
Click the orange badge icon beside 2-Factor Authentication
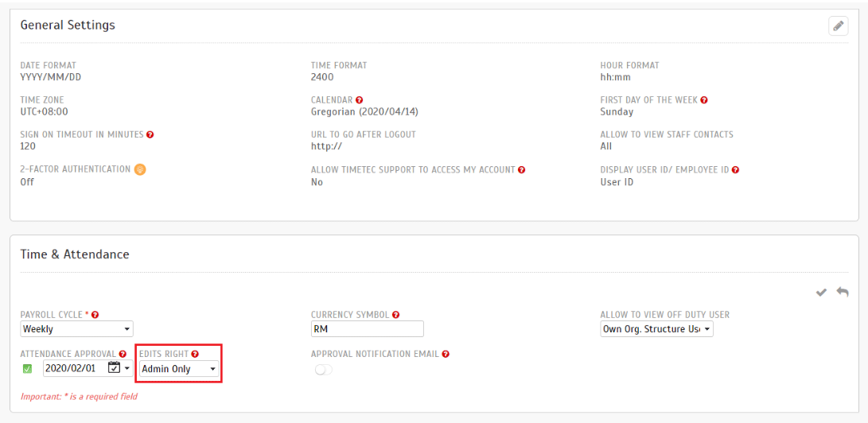(140, 169)
